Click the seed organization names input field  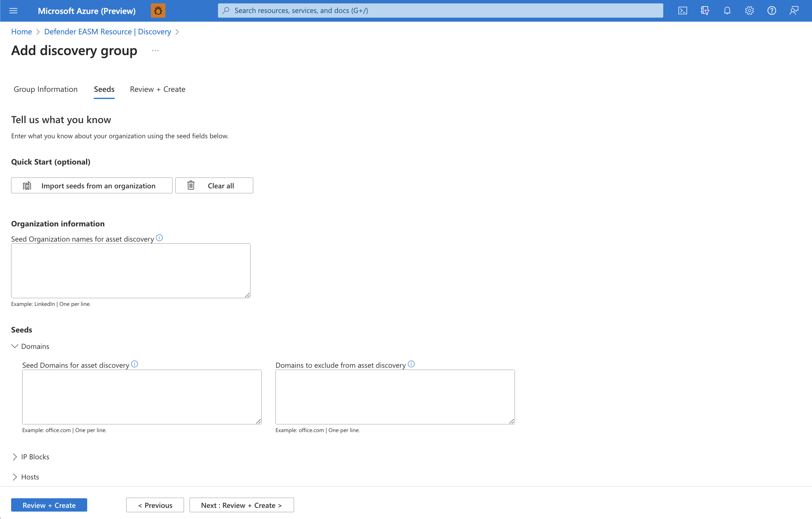point(130,269)
